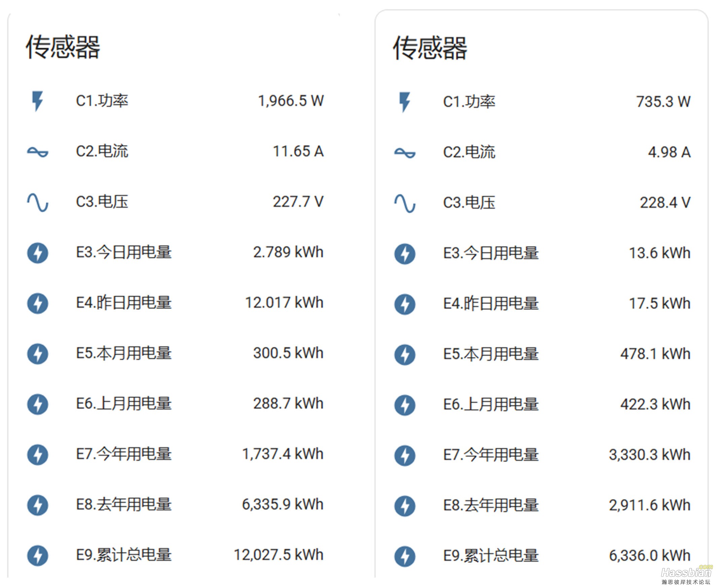This screenshot has width=720, height=588.
Task: Click E3.今日用电量 energy icon in right card
Action: point(405,254)
